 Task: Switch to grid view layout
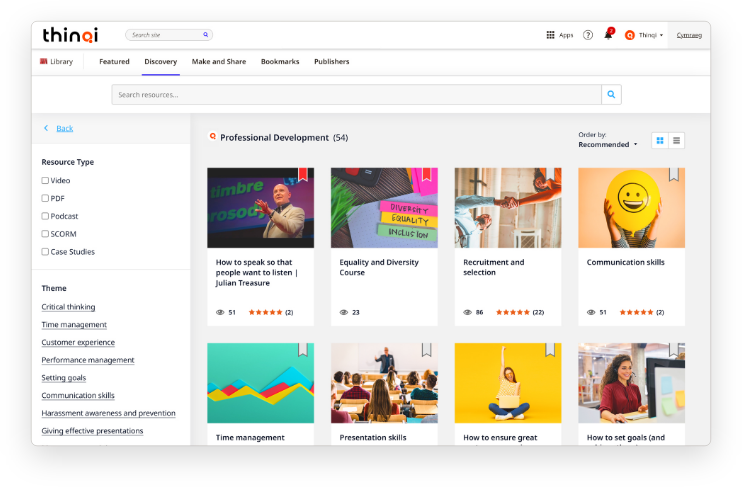click(660, 141)
